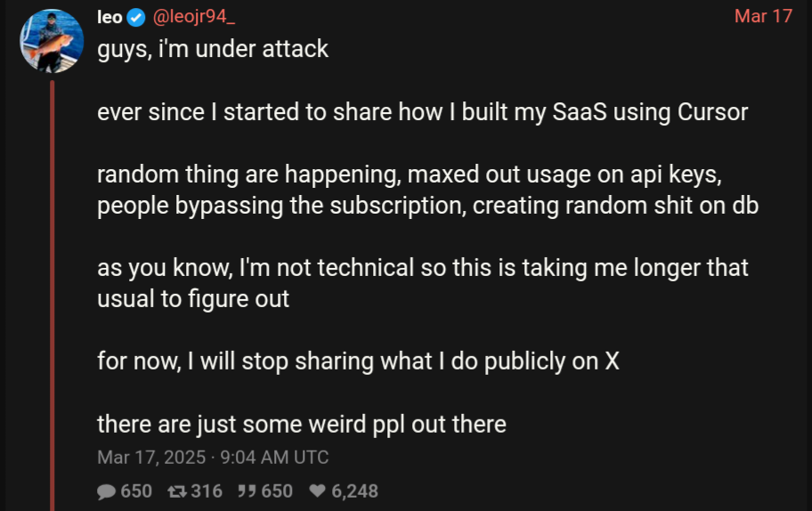
Task: Select the 6,248 likes count
Action: coord(354,491)
